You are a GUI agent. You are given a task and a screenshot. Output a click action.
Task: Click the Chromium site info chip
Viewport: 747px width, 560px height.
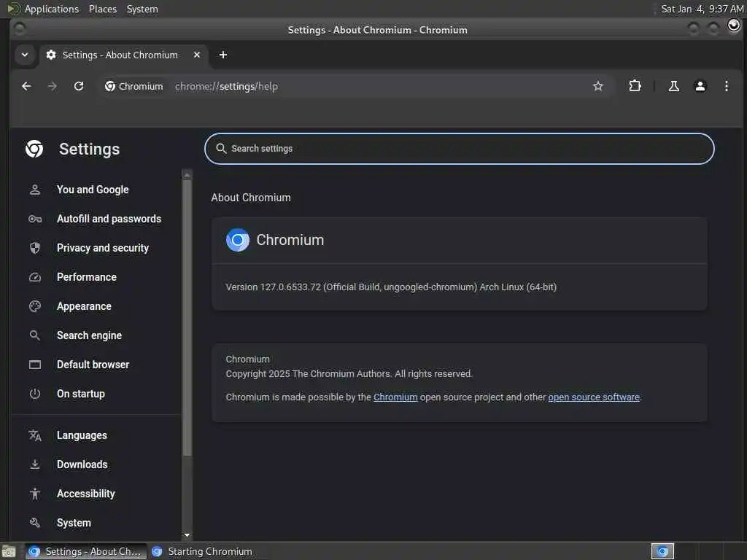134,86
